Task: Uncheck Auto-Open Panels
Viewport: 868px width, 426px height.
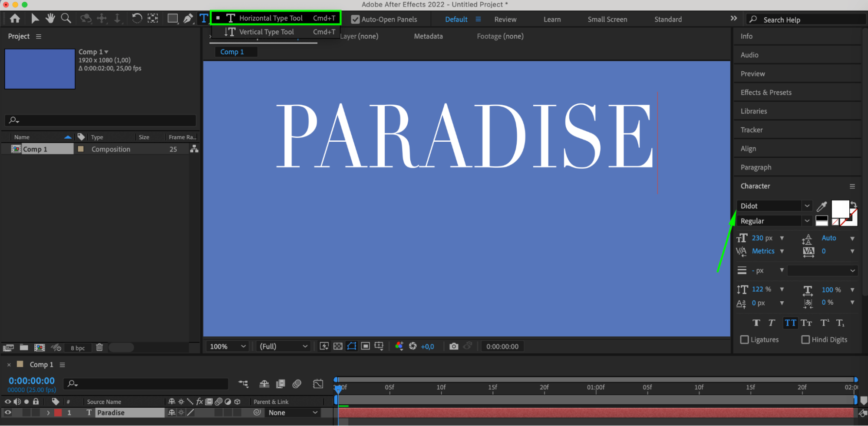Action: (x=355, y=20)
